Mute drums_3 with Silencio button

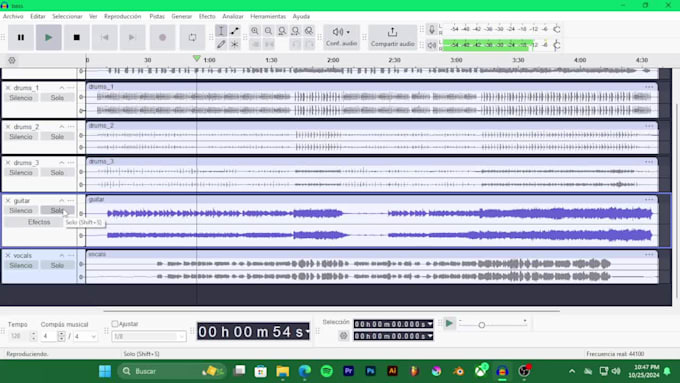tap(21, 173)
